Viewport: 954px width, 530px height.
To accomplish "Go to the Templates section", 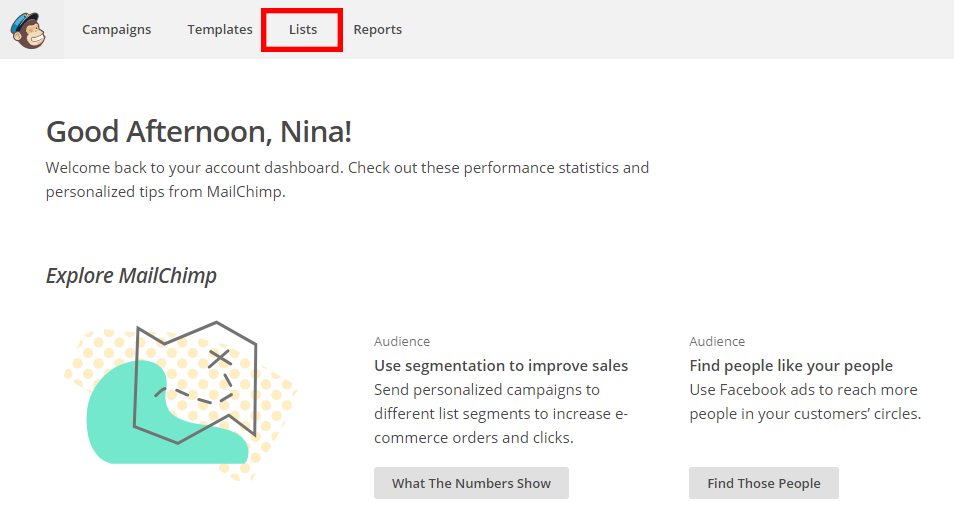I will click(220, 29).
